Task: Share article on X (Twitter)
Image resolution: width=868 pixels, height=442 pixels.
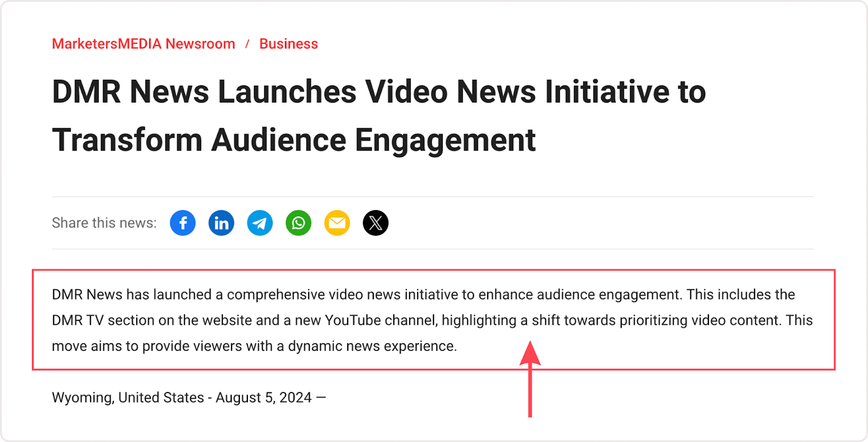Action: coord(375,223)
